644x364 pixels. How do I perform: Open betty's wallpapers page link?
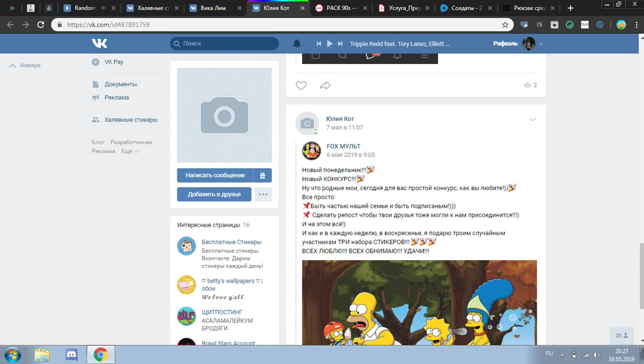[232, 285]
